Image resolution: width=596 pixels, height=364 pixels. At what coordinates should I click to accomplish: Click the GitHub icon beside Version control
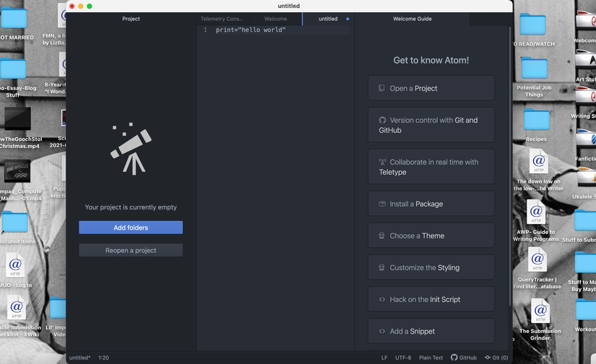point(382,120)
